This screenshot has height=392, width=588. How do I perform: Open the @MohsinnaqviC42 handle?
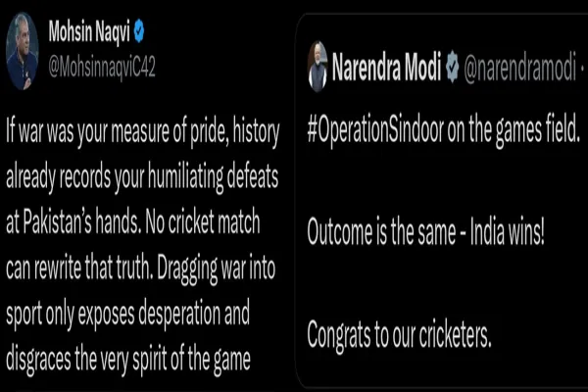[x=102, y=66]
